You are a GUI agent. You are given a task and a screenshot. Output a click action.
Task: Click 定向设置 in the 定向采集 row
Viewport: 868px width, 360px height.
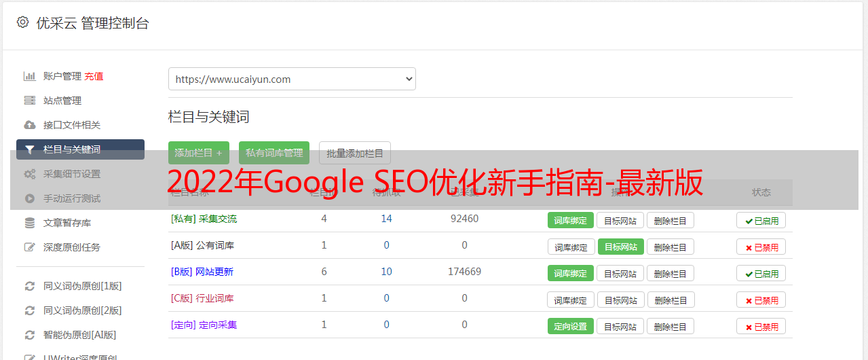[x=571, y=326]
